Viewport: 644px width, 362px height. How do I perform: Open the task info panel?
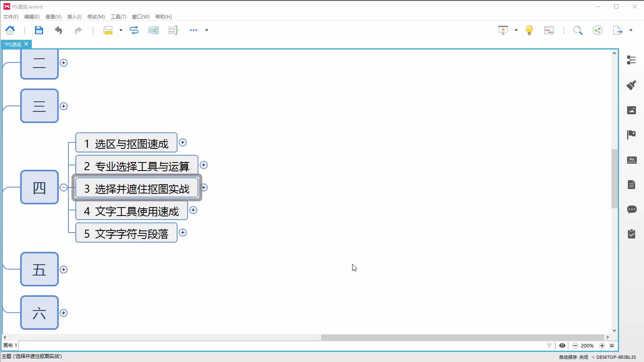coord(632,234)
